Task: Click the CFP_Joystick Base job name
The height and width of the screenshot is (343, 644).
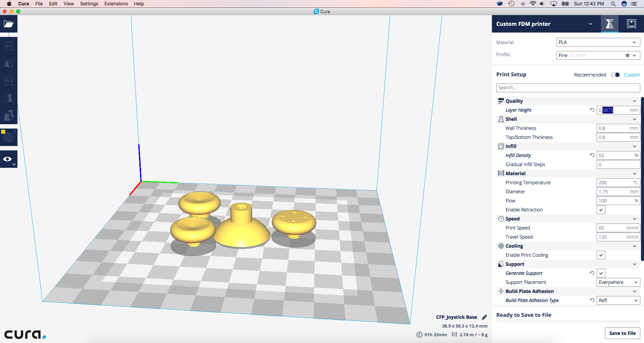Action: [x=456, y=317]
